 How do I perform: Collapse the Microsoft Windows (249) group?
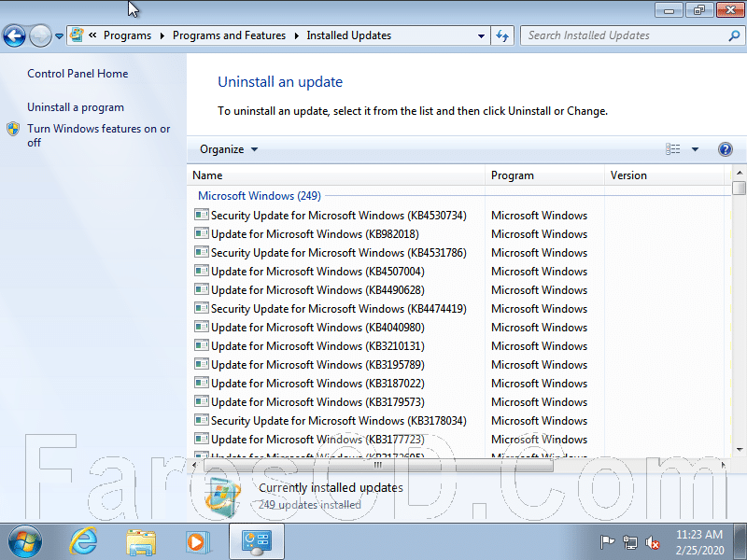click(260, 196)
